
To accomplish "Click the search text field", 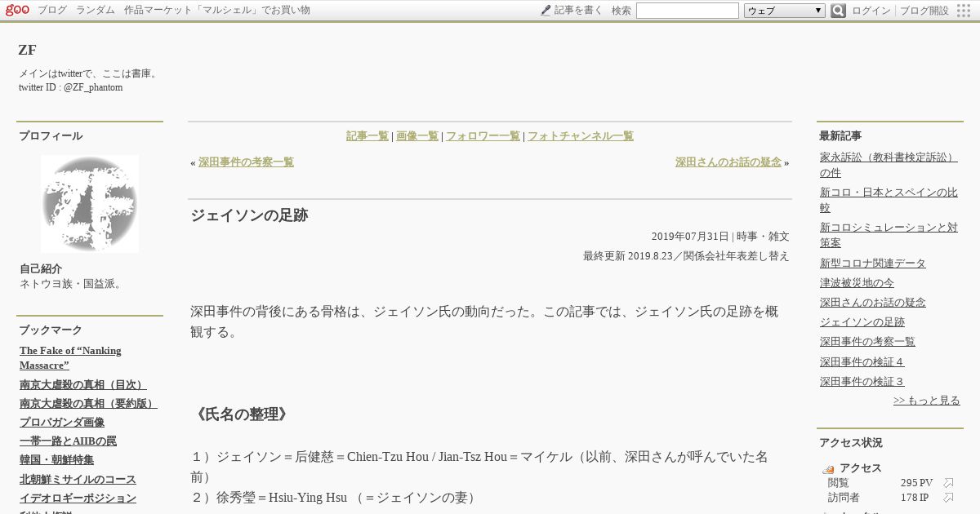I will click(x=688, y=11).
